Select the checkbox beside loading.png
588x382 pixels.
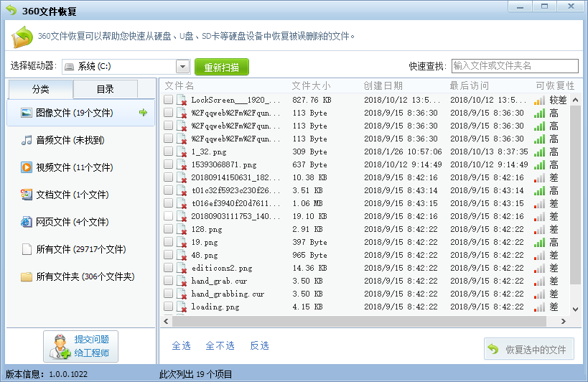coord(168,307)
